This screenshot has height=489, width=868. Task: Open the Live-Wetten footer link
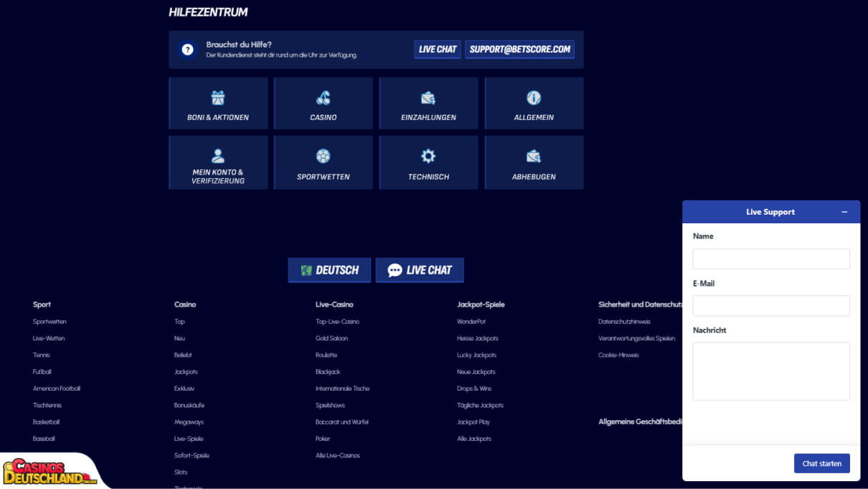(x=49, y=338)
